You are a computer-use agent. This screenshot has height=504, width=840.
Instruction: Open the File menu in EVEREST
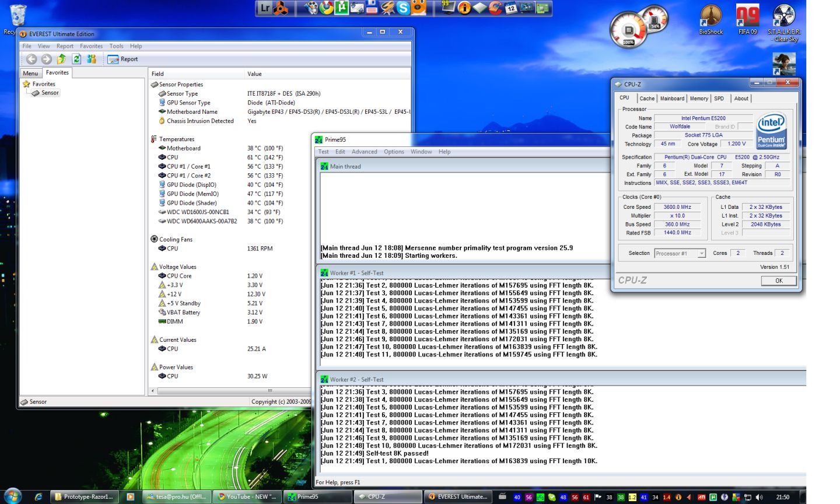pyautogui.click(x=27, y=46)
